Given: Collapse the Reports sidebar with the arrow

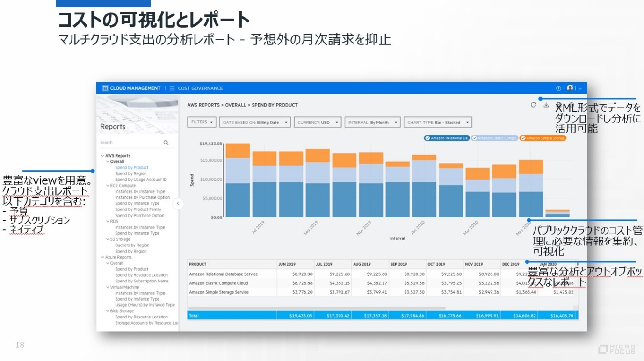Looking at the screenshot, I should tap(178, 203).
